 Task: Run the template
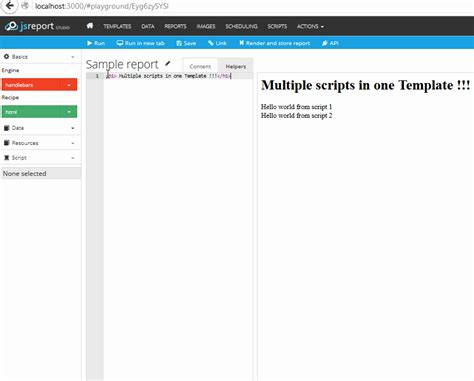(96, 43)
